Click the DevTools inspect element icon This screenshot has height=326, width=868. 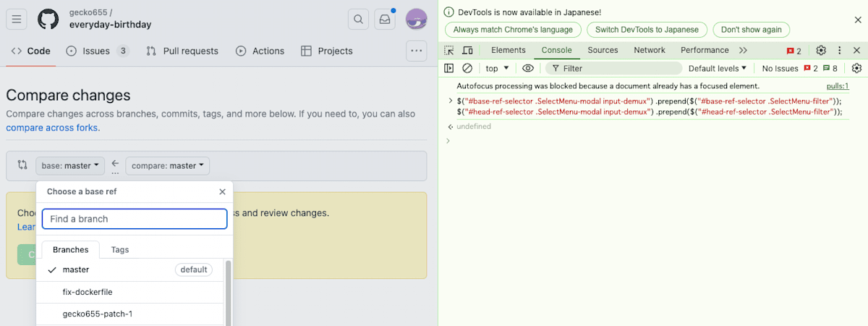pyautogui.click(x=449, y=50)
